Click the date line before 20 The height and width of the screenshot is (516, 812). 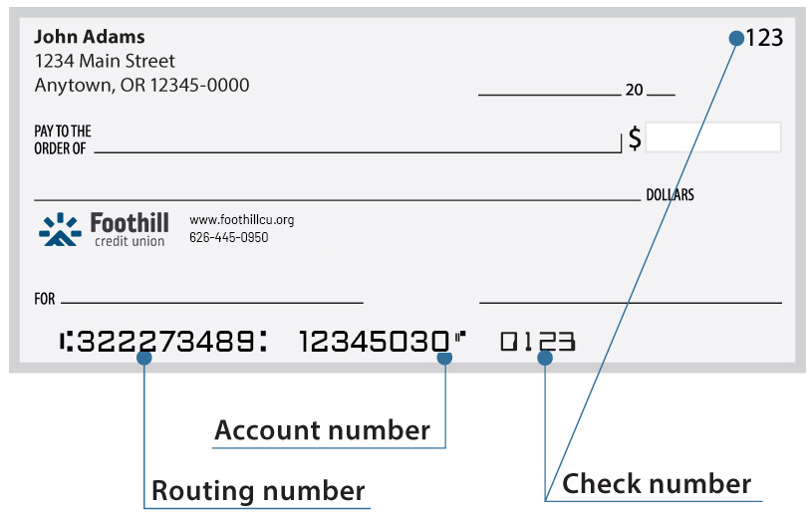pos(549,95)
